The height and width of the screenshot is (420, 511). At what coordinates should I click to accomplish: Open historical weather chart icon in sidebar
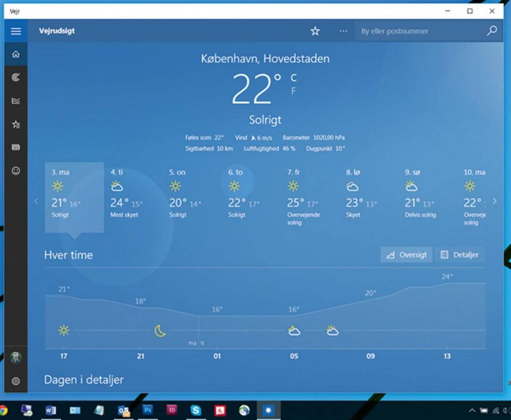click(x=15, y=101)
